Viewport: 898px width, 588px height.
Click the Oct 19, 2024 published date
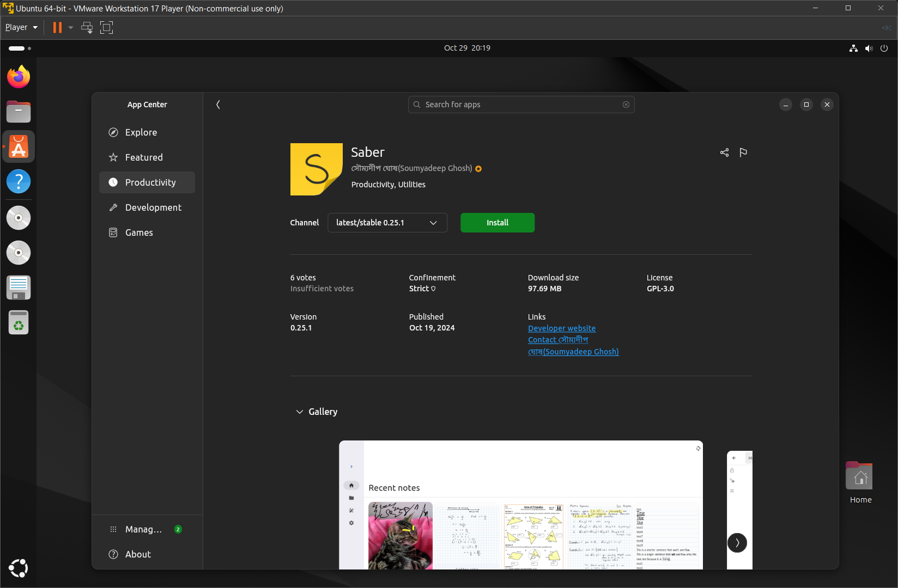[432, 328]
